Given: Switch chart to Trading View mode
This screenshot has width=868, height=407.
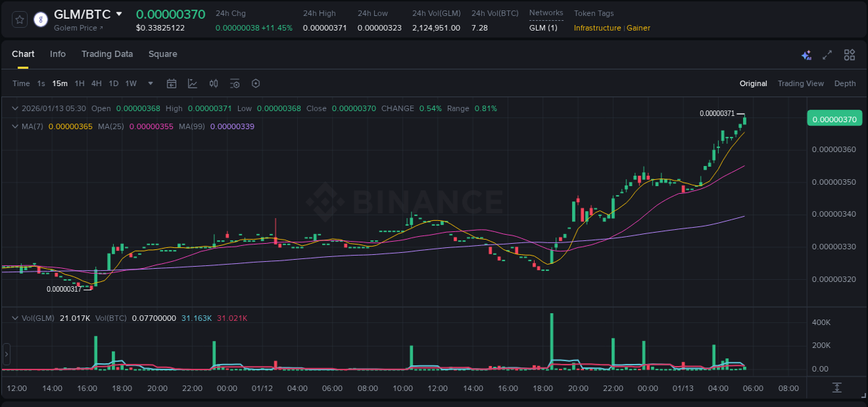Looking at the screenshot, I should click(x=800, y=83).
